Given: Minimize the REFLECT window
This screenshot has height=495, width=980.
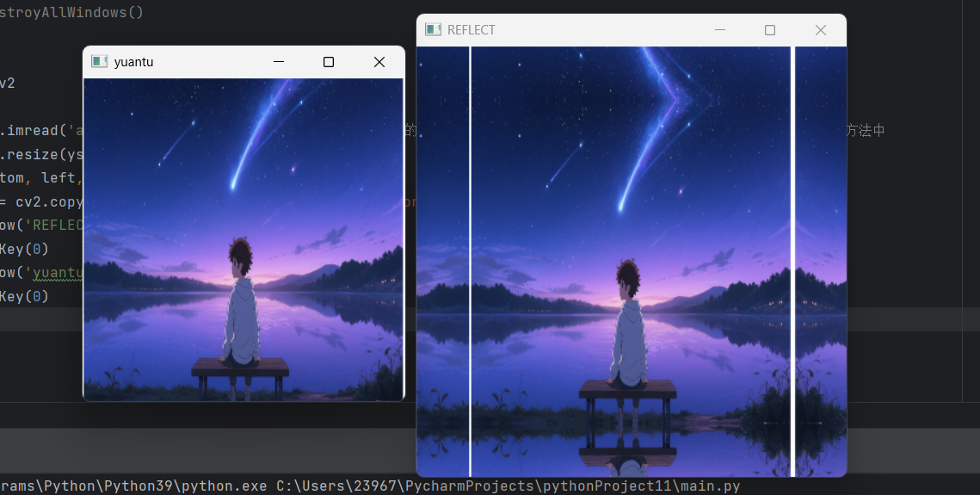Looking at the screenshot, I should (720, 30).
